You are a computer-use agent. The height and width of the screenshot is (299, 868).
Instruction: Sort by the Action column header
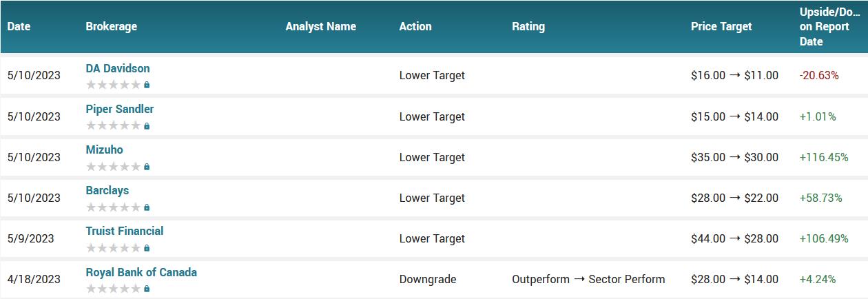coord(415,27)
